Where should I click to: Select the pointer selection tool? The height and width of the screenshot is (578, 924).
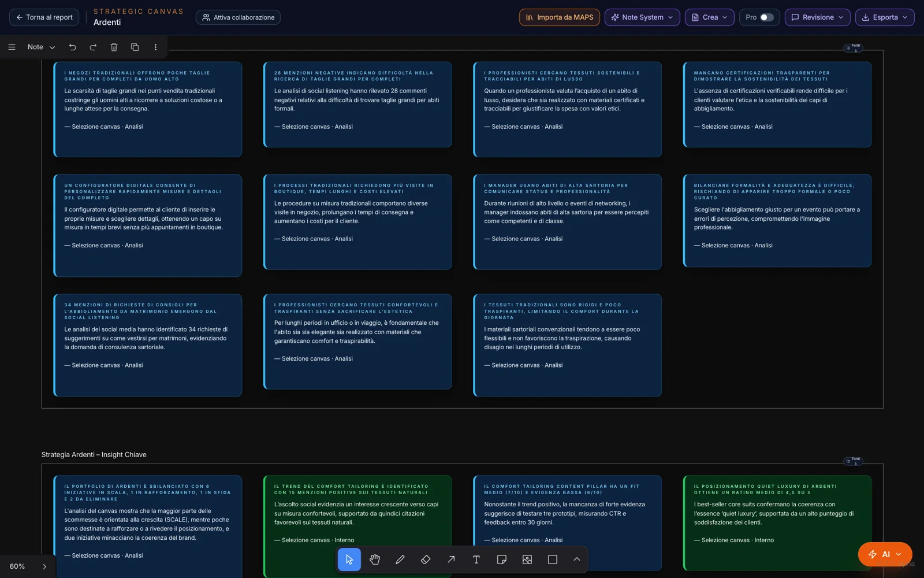pos(349,560)
